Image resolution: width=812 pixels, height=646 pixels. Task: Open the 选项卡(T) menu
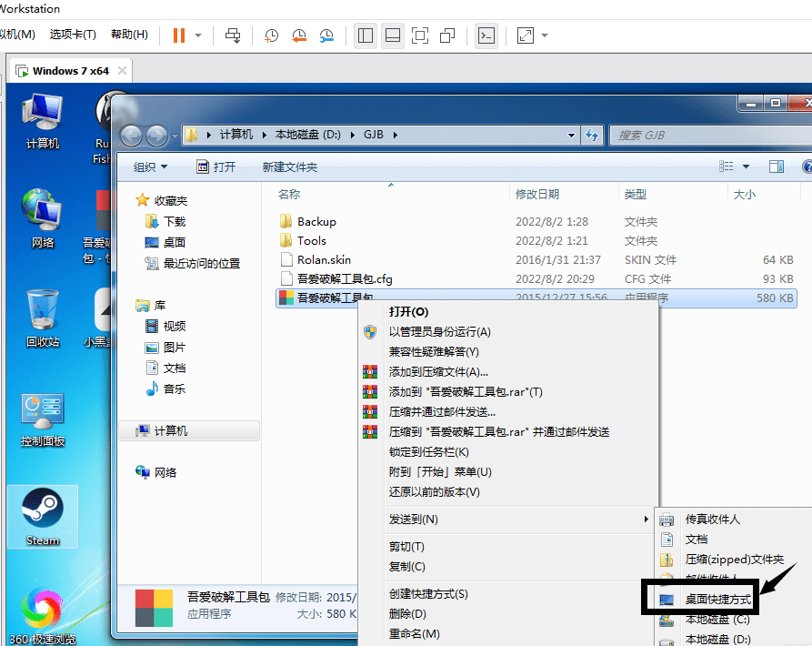click(73, 35)
